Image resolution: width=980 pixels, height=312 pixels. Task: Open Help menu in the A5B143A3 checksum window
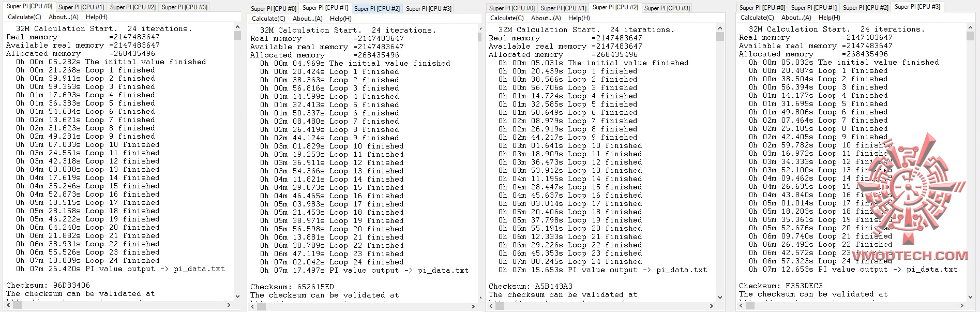tap(579, 18)
